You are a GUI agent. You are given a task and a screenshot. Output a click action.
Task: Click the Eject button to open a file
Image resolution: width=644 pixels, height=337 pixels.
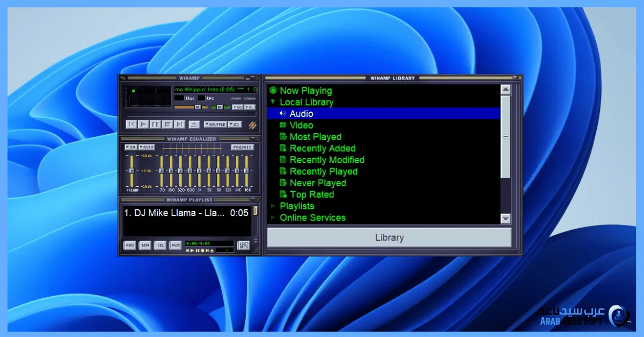coord(194,124)
